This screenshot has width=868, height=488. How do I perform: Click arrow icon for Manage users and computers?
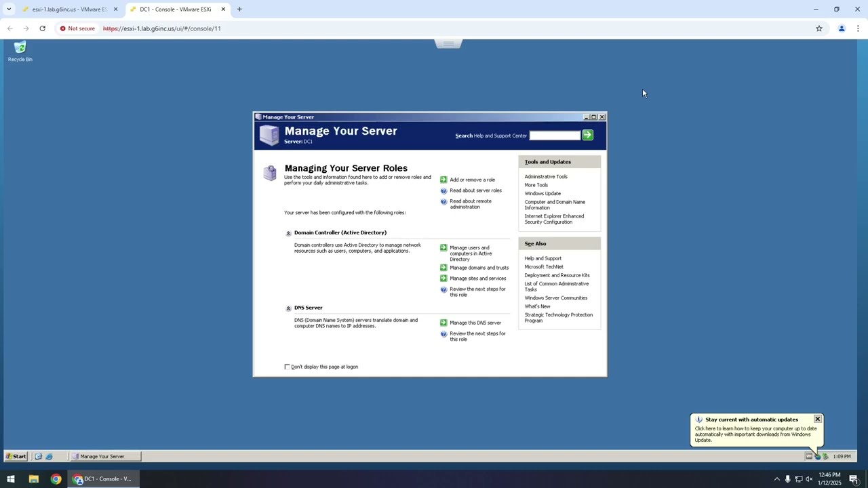pos(443,248)
